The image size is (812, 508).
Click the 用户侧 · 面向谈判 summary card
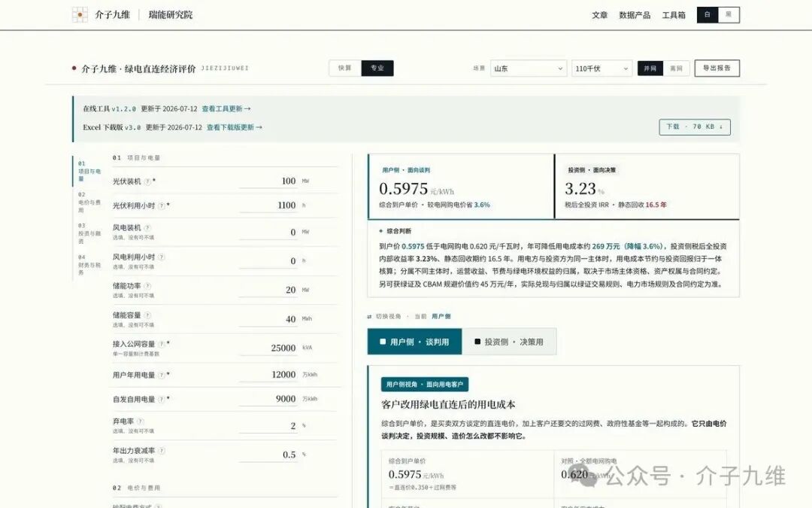pyautogui.click(x=461, y=187)
